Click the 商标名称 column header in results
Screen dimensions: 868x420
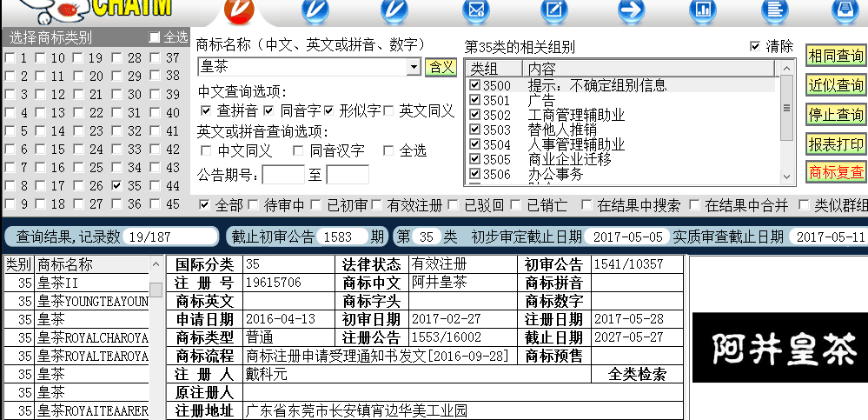tap(92, 265)
